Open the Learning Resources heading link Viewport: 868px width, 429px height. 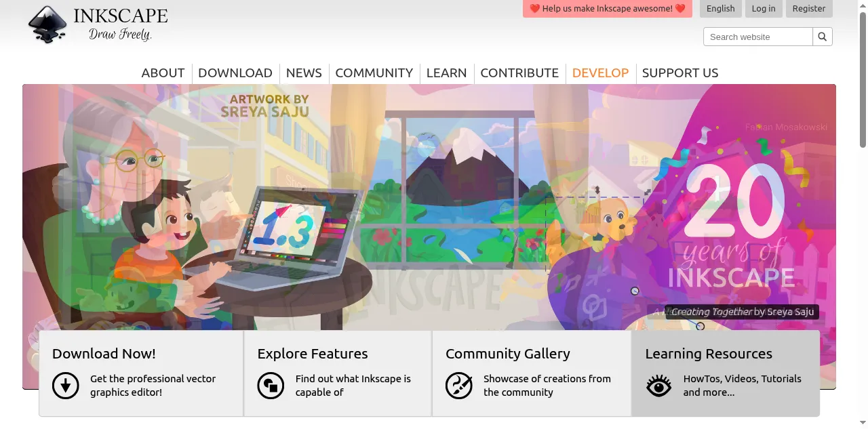click(x=709, y=354)
